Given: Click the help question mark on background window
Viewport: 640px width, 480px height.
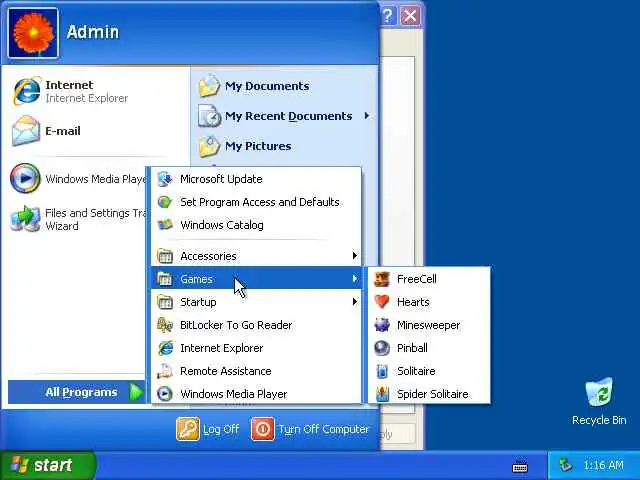Looking at the screenshot, I should (x=388, y=16).
